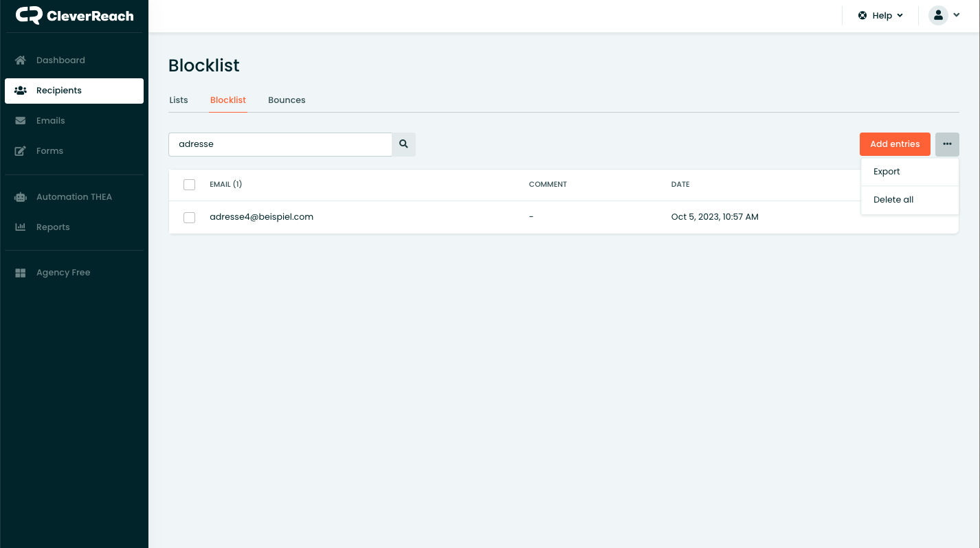980x548 pixels.
Task: Click the date Oct 5, 2023, 10:57 AM
Action: 715,217
